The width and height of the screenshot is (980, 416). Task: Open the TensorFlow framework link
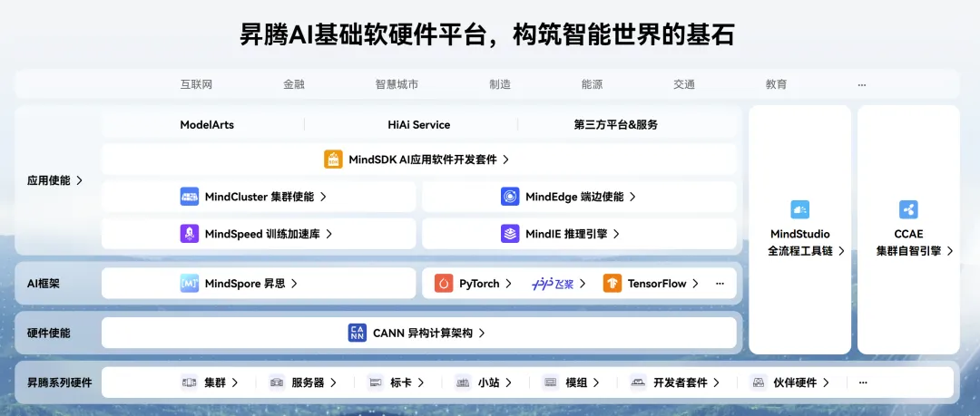pos(657,284)
